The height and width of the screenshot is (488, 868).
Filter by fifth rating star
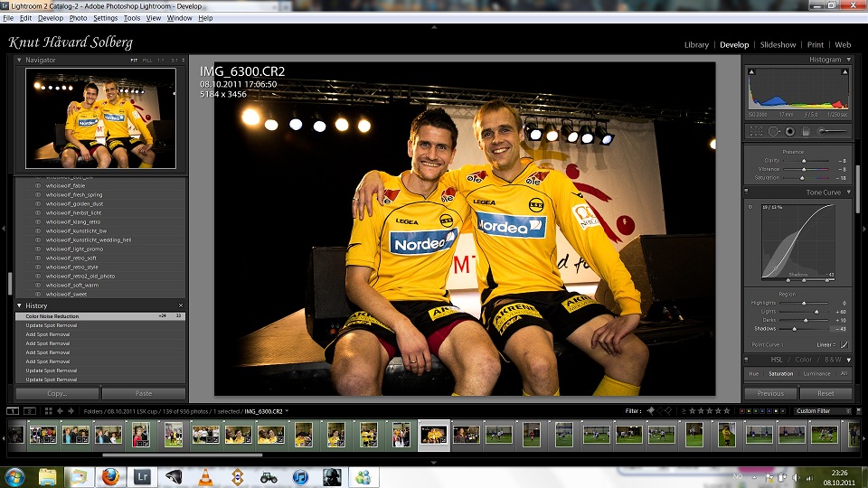(727, 410)
